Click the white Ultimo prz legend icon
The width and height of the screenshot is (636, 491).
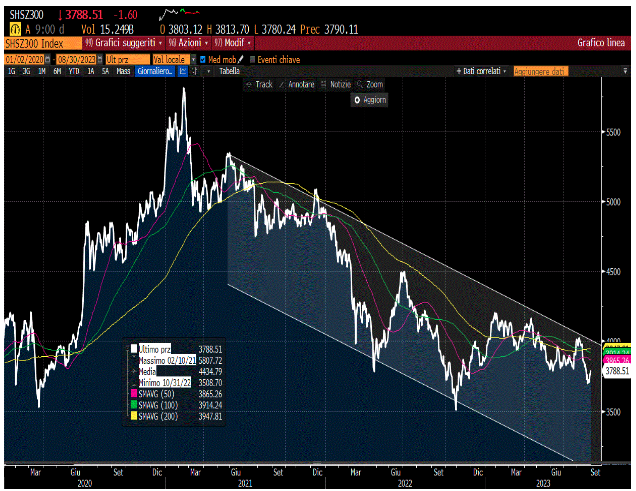[x=131, y=347]
